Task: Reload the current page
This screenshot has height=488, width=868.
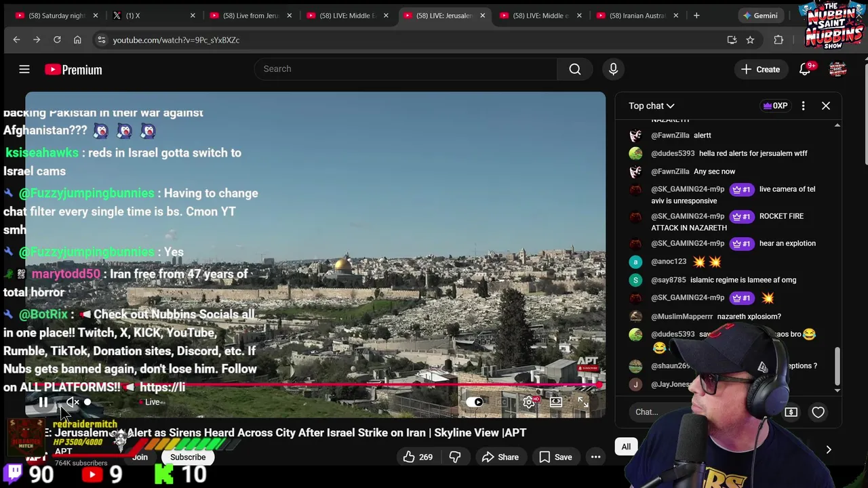Action: click(57, 40)
